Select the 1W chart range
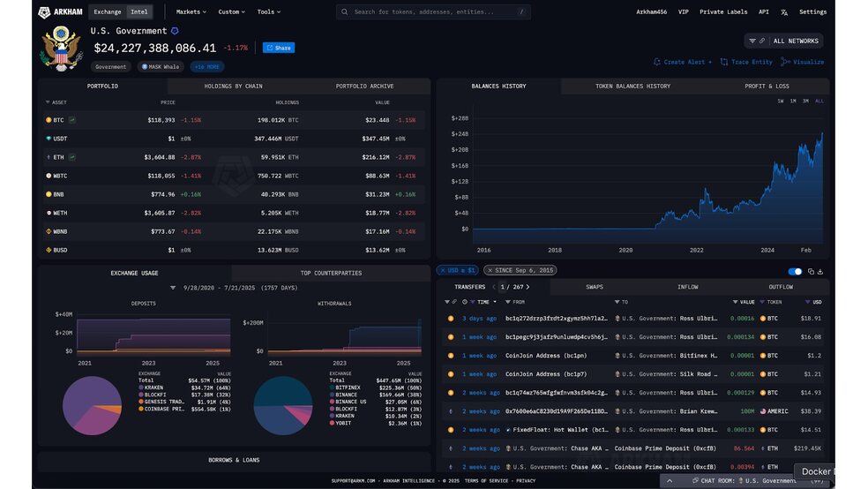868x489 pixels. click(781, 102)
